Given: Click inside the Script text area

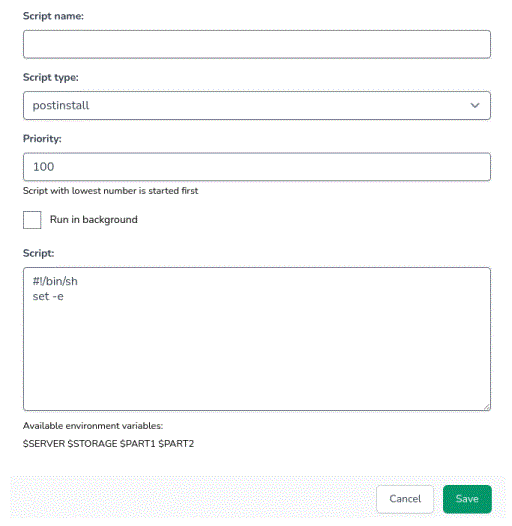Looking at the screenshot, I should pyautogui.click(x=257, y=339).
